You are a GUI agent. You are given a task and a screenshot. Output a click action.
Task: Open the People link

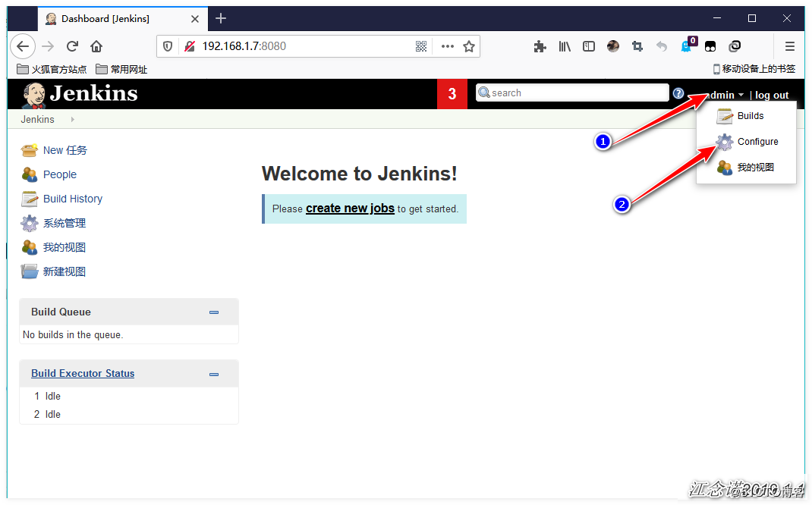click(x=60, y=175)
